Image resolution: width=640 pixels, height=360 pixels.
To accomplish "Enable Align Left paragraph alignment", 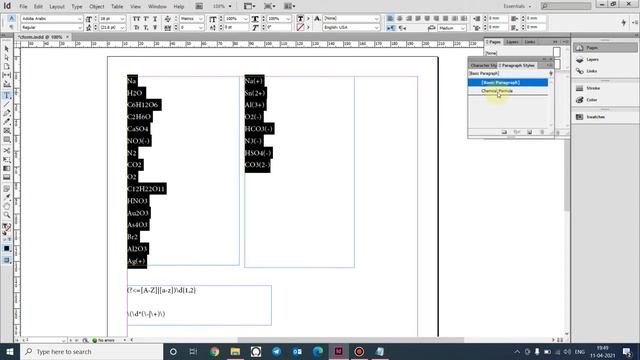I will (x=390, y=19).
